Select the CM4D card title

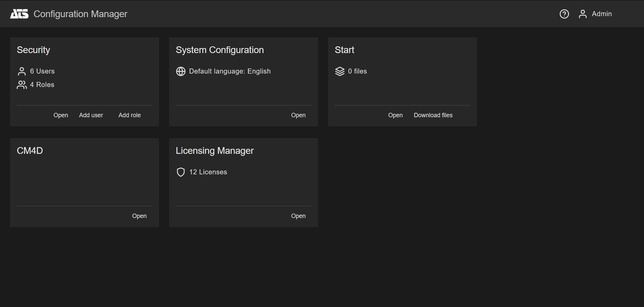tap(30, 150)
